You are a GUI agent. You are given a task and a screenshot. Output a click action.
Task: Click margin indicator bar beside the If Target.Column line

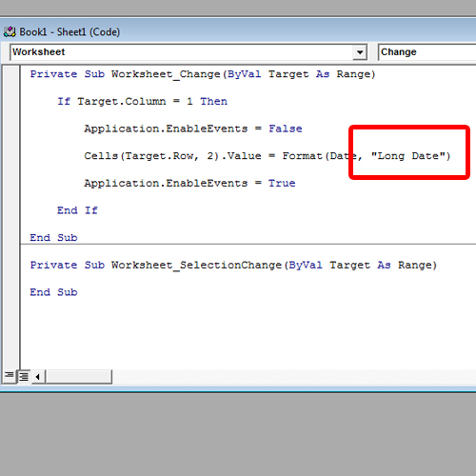click(x=11, y=102)
